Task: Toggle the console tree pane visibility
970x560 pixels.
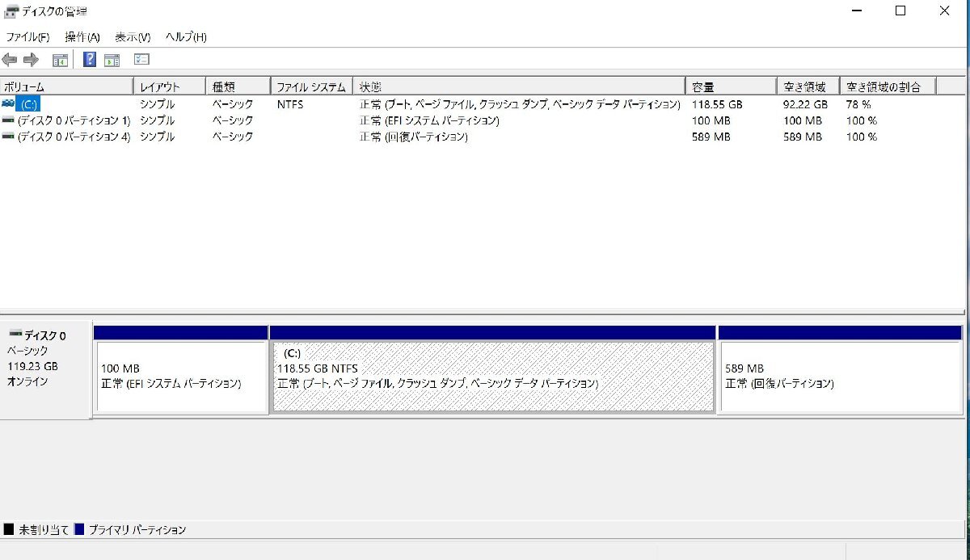Action: coord(60,58)
